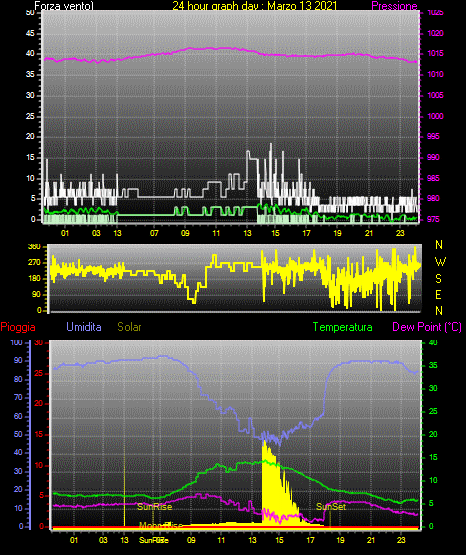The height and width of the screenshot is (555, 466).
Task: Click hour 23 on the lower graph axis
Action: [401, 540]
